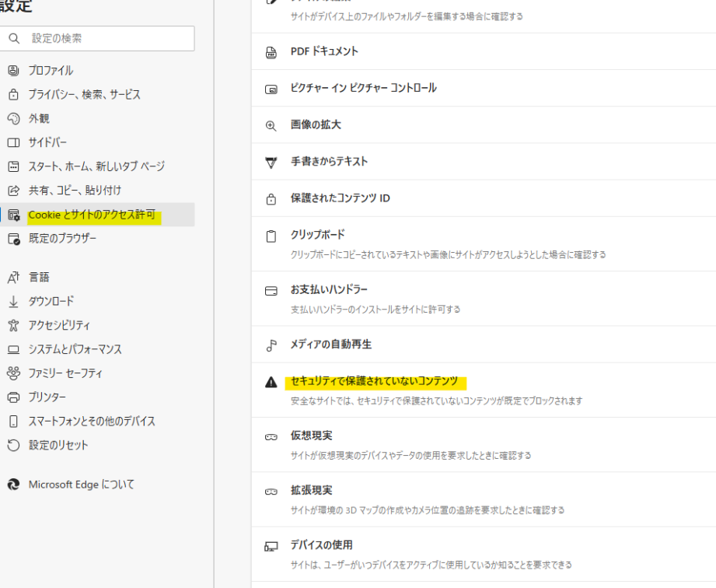Screen dimensions: 716x588
Task: Select Cookie とサイトのアクセス許可 in sidebar
Action: pyautogui.click(x=92, y=215)
